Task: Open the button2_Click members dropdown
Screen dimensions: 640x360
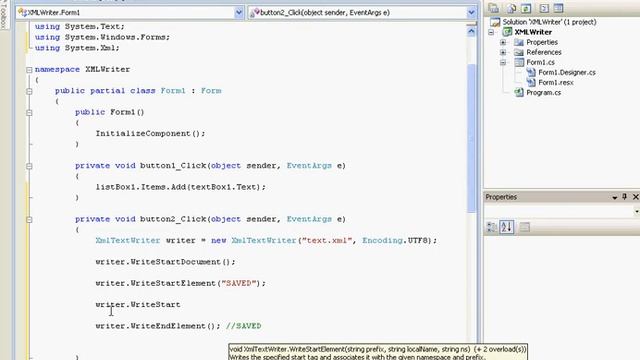Action: [471, 13]
